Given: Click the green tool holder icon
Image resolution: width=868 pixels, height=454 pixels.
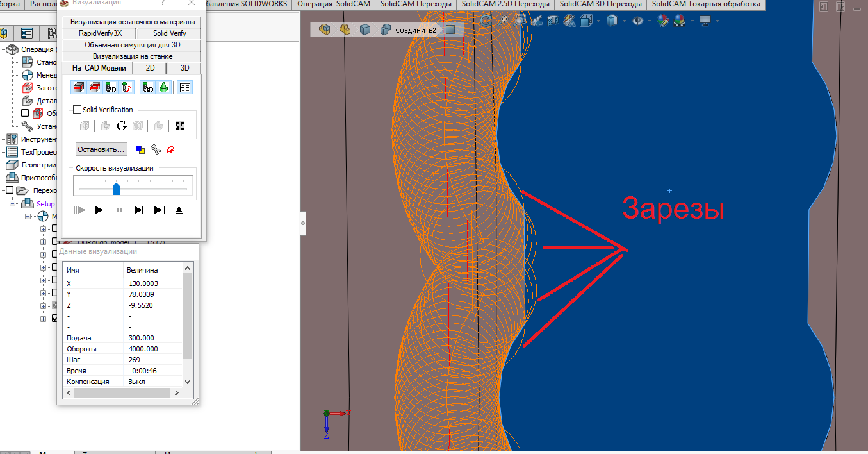Looking at the screenshot, I should [163, 88].
